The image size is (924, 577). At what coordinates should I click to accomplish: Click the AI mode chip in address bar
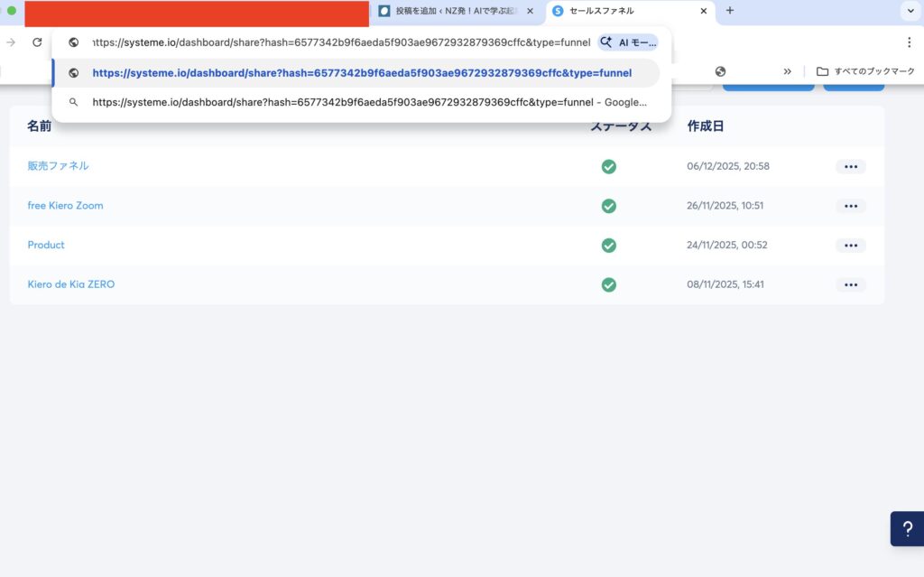click(x=628, y=42)
